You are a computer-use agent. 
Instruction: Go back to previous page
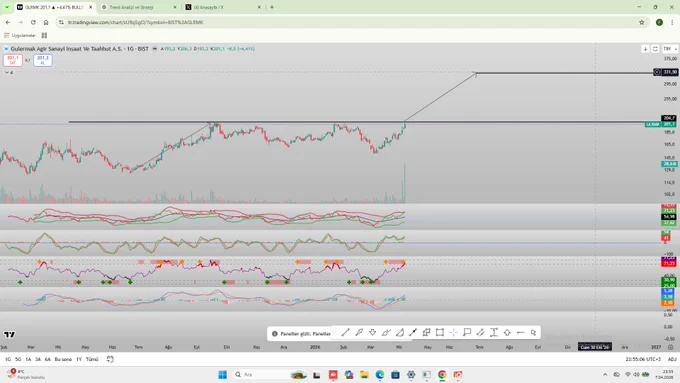(x=8, y=22)
